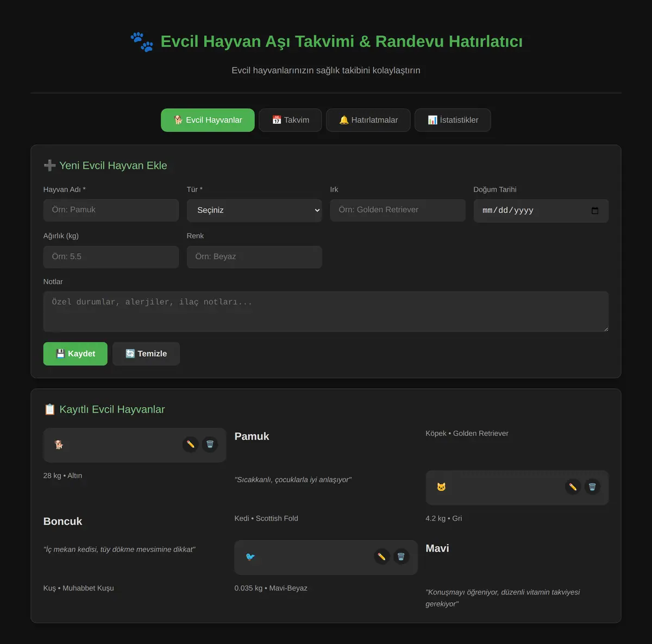Open the Hatırlatmalar tab

(368, 120)
